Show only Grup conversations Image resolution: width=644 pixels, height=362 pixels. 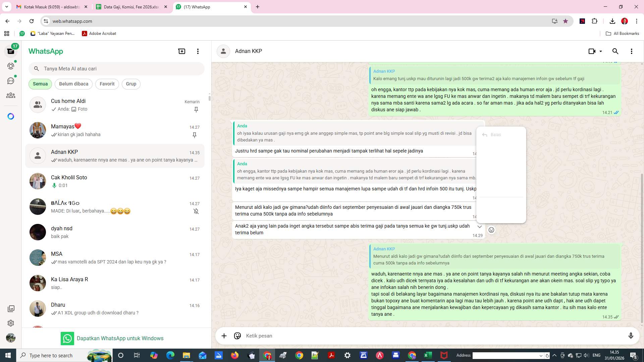pos(131,84)
